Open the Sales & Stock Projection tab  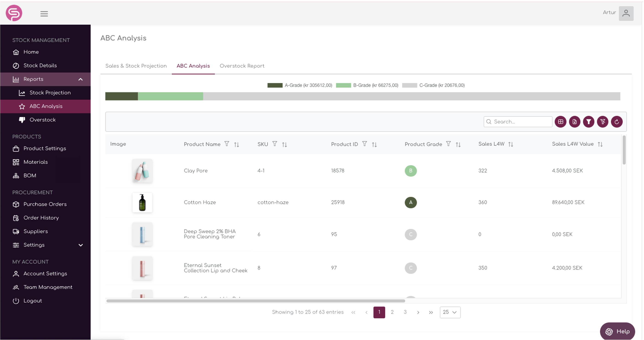(x=136, y=66)
